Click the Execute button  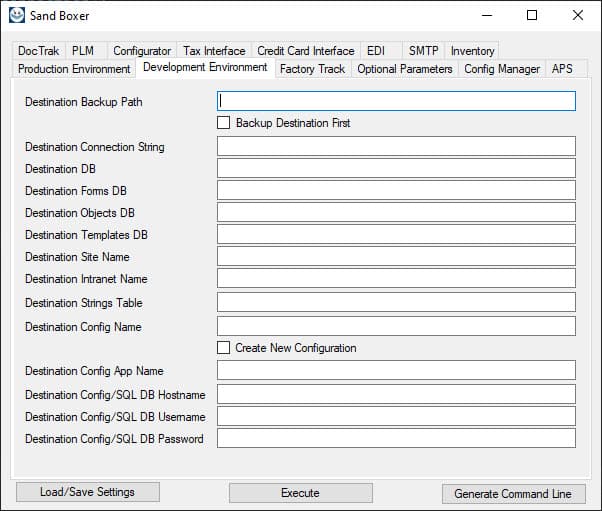coord(300,493)
